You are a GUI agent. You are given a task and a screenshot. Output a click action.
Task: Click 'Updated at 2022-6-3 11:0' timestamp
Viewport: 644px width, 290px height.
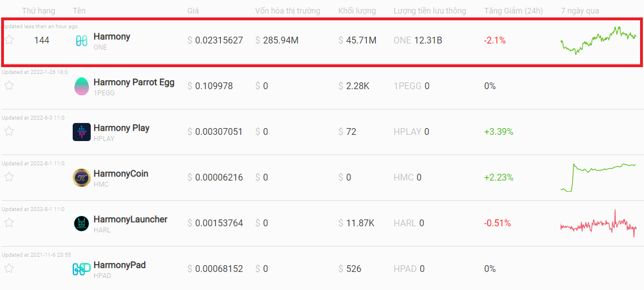pos(33,118)
